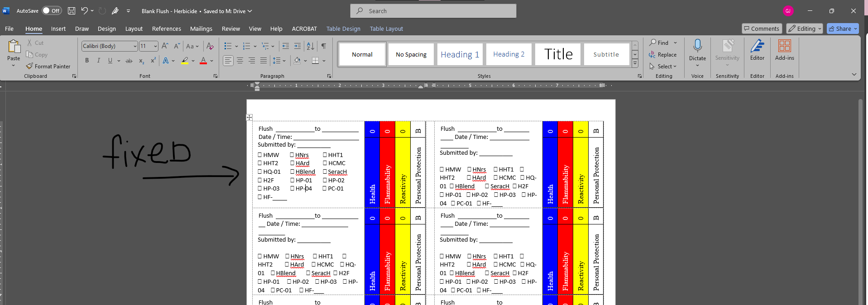Apply Underline formatting

pos(110,60)
